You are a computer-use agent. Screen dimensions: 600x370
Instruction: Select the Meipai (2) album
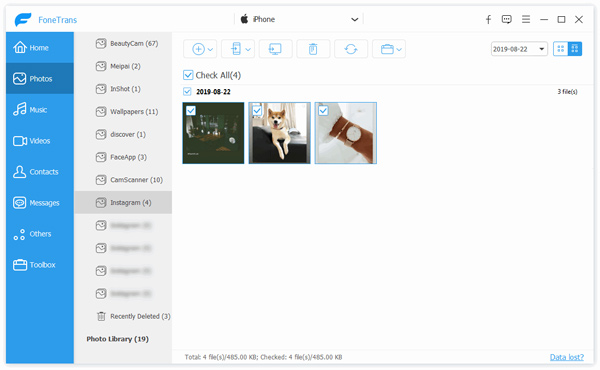(x=124, y=66)
